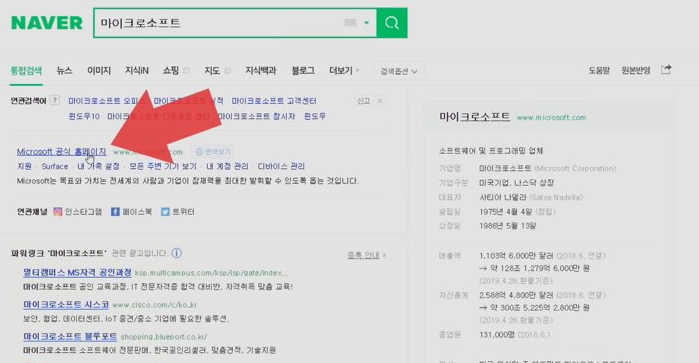The image size is (699, 363).
Task: Click 2,588억 4,800만 달러 assets value
Action: (x=516, y=295)
